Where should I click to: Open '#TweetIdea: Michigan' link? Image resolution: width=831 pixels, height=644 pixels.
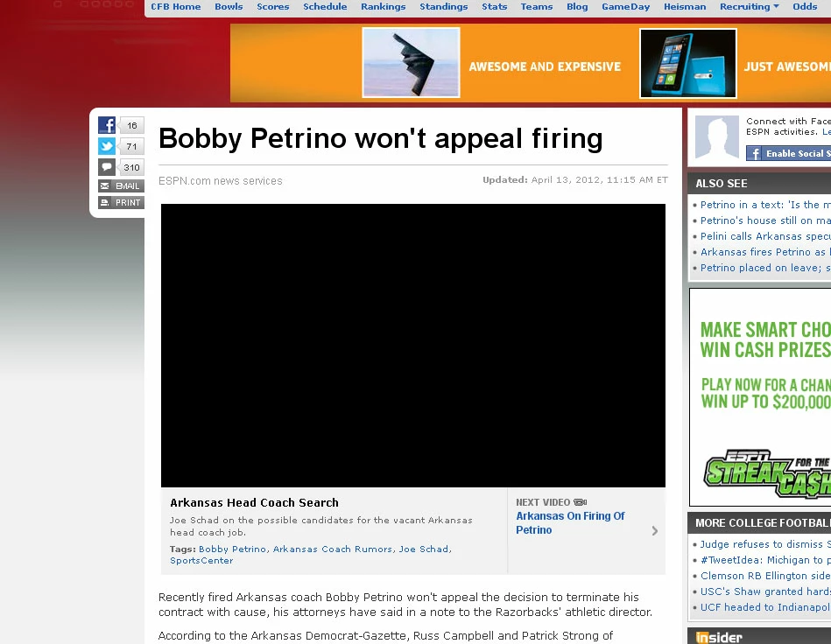click(765, 560)
